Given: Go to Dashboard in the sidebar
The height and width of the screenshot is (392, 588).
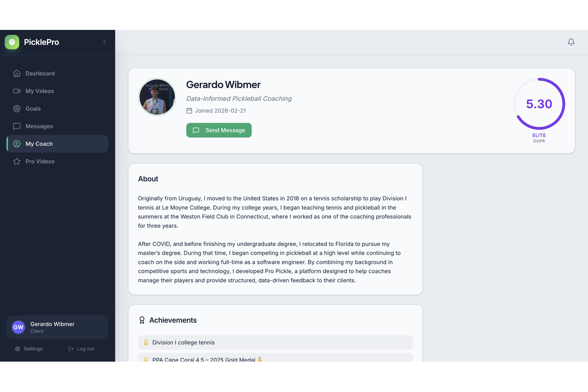Looking at the screenshot, I should pyautogui.click(x=40, y=73).
